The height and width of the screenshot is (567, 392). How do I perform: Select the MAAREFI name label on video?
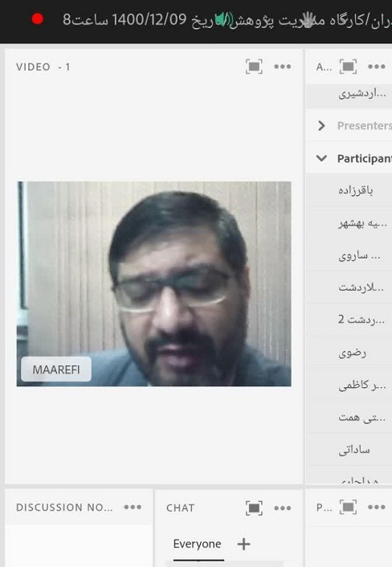click(56, 369)
